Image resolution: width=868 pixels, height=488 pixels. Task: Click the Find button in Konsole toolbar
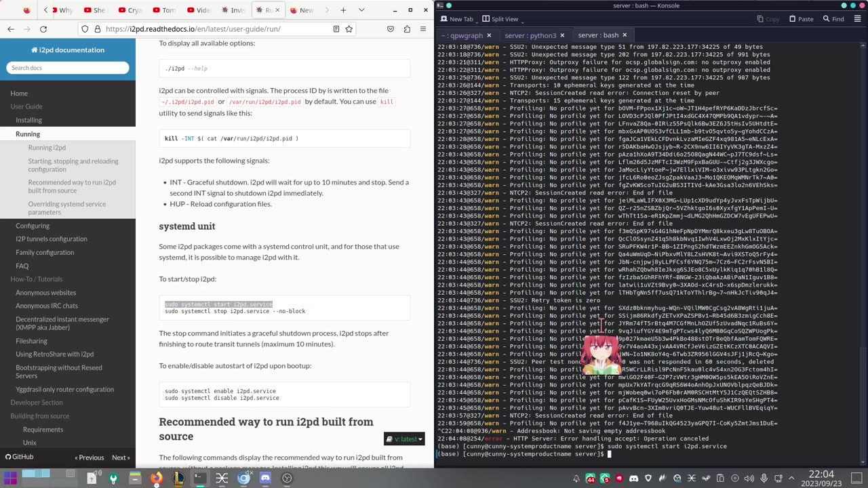click(833, 19)
